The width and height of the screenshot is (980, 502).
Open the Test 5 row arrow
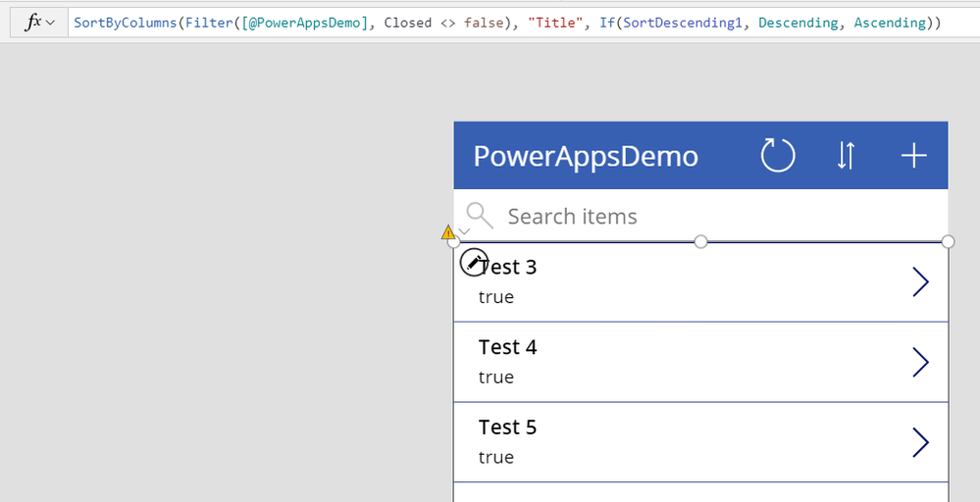tap(920, 442)
